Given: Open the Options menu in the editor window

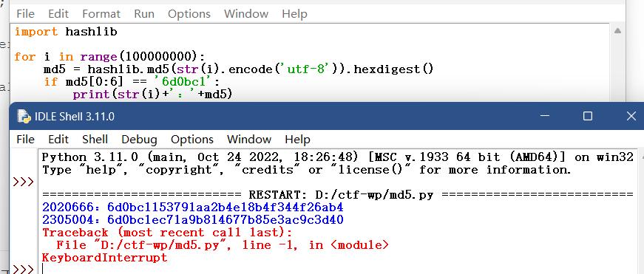Looking at the screenshot, I should point(189,14).
